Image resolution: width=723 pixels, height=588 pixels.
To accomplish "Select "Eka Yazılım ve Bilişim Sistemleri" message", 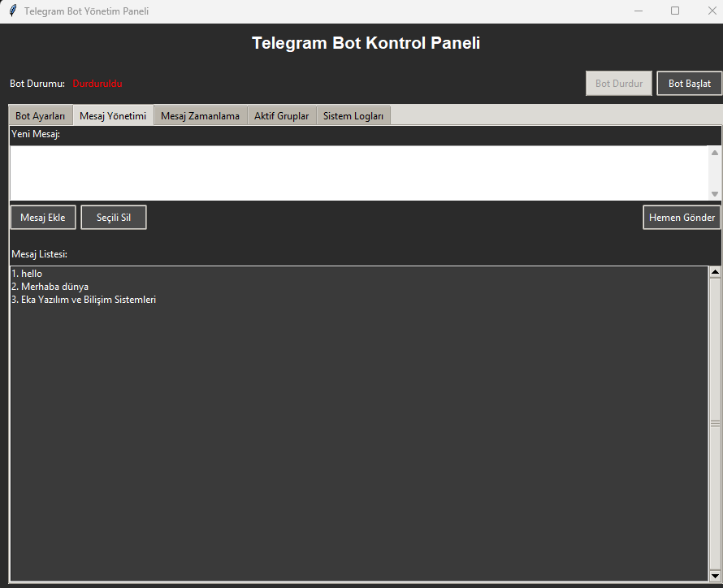I will point(84,300).
